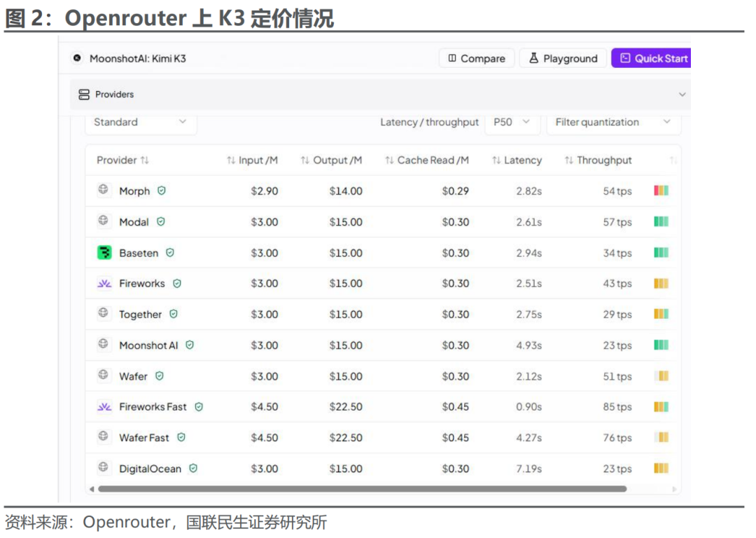The image size is (756, 538).
Task: Click the Fireworks Fast logo icon
Action: point(104,407)
